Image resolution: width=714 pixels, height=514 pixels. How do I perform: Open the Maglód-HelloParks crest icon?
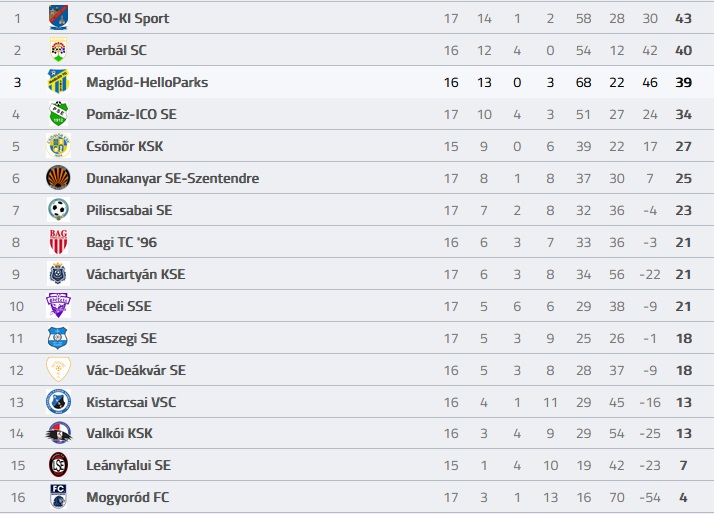click(x=58, y=81)
